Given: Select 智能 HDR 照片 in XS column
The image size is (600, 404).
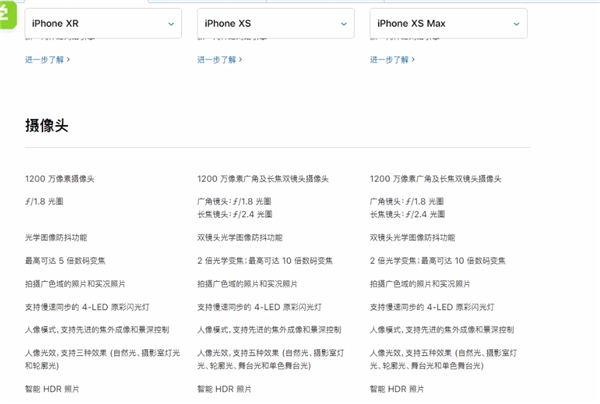Looking at the screenshot, I should [224, 389].
